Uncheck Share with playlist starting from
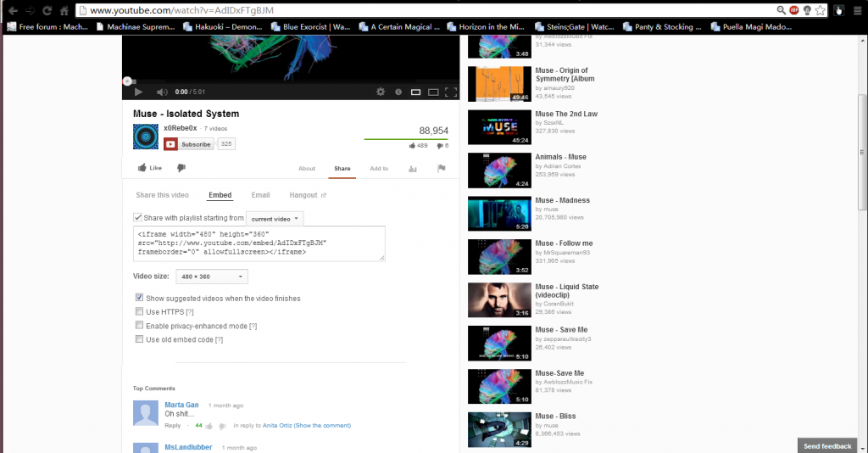 [x=137, y=218]
